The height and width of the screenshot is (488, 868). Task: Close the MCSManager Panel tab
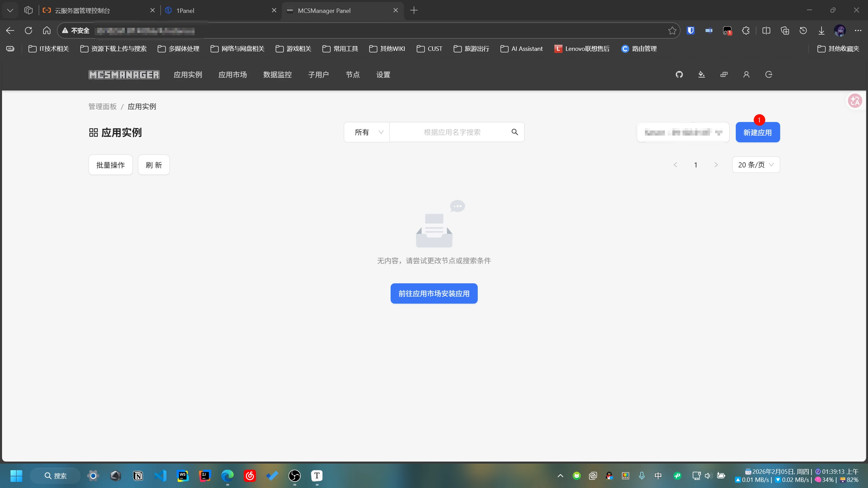396,11
